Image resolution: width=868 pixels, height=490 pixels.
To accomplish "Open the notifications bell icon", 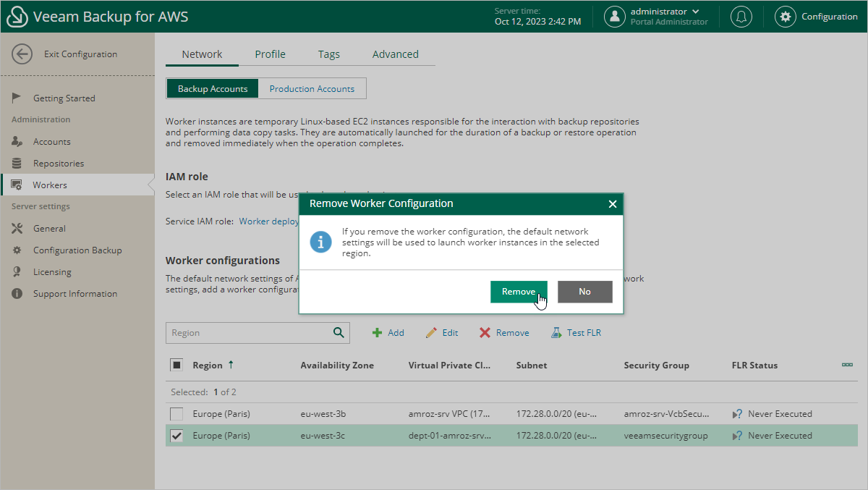I will [741, 17].
